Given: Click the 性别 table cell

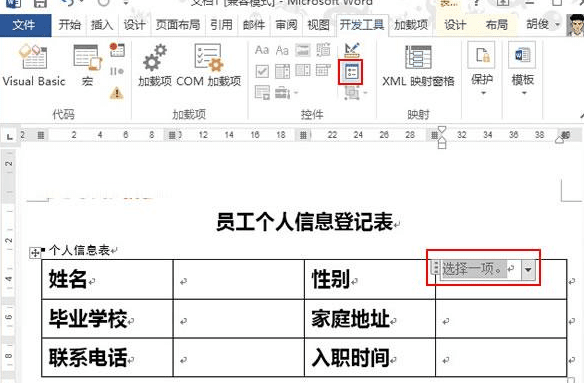Looking at the screenshot, I should [370, 279].
